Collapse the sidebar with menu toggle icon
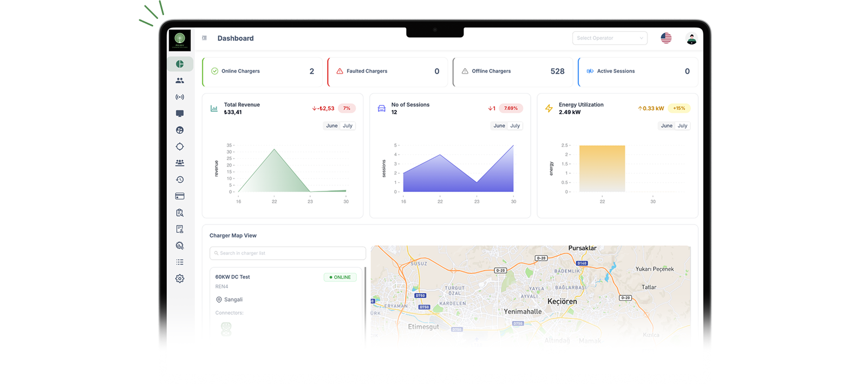 [x=204, y=38]
